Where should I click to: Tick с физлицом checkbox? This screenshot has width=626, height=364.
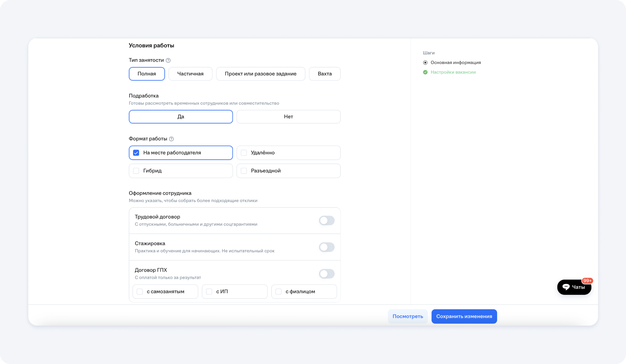click(278, 292)
